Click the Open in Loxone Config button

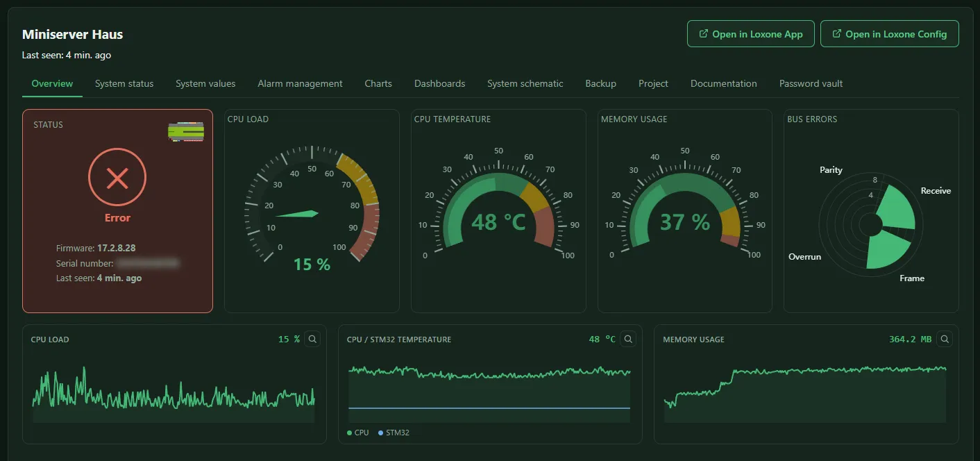pyautogui.click(x=889, y=34)
